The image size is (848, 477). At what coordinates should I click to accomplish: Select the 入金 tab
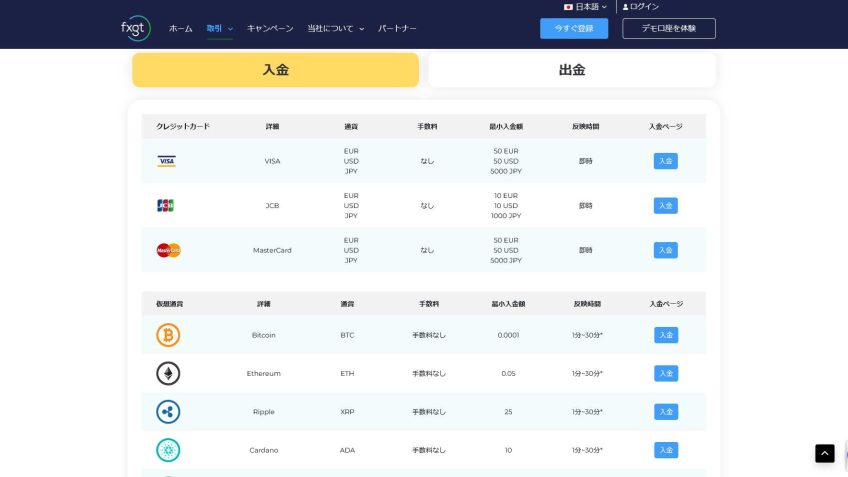[x=275, y=70]
